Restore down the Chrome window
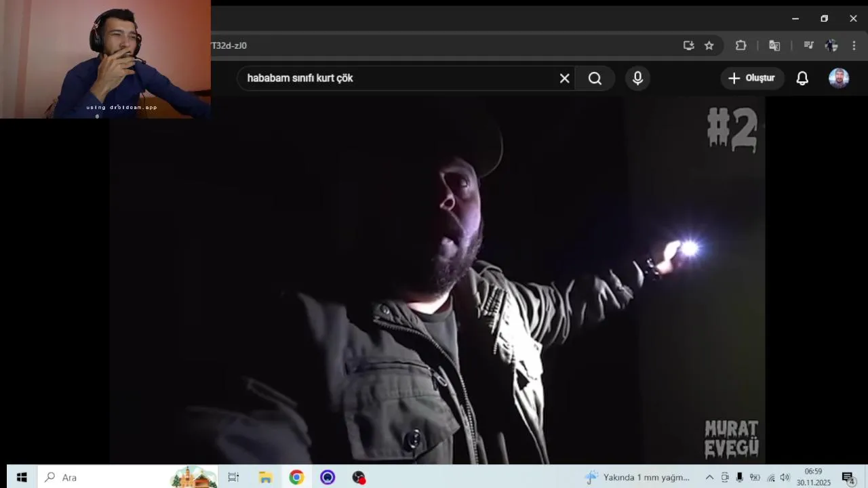This screenshot has width=868, height=488. [824, 18]
